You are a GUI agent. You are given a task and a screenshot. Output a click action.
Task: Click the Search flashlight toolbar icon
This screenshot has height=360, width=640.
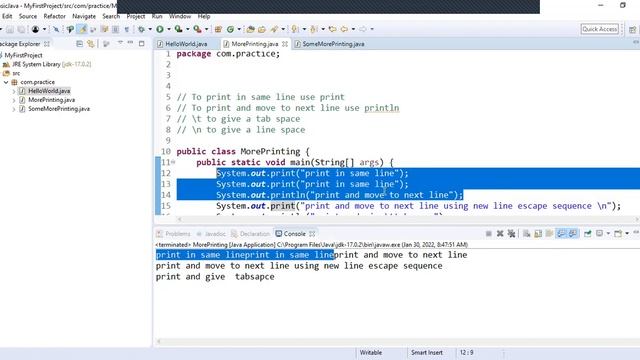pyautogui.click(x=274, y=29)
